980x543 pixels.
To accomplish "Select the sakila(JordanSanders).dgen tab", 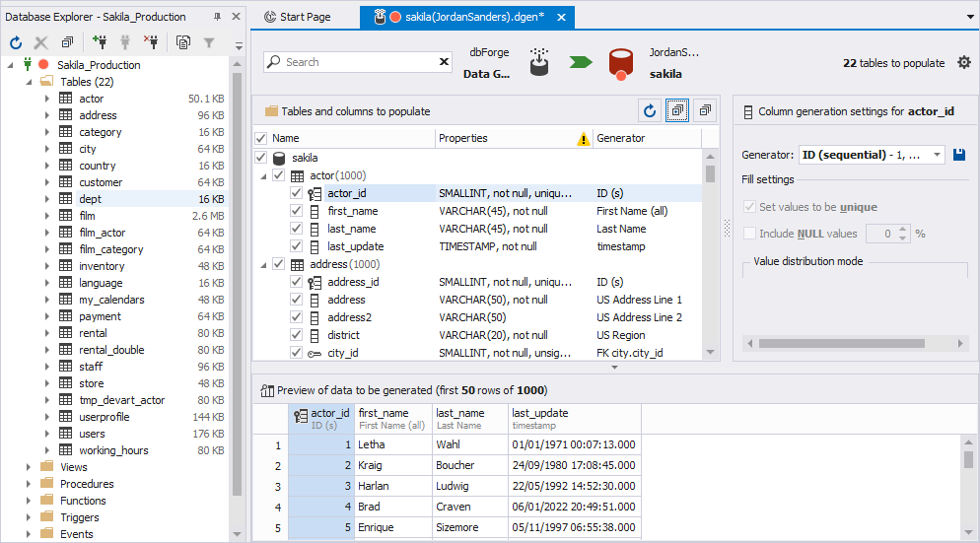I will 466,17.
